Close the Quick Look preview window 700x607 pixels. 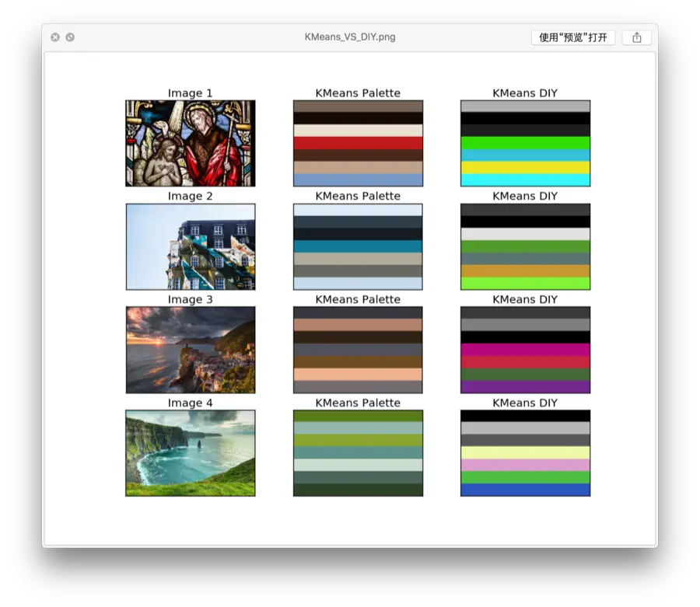click(55, 37)
